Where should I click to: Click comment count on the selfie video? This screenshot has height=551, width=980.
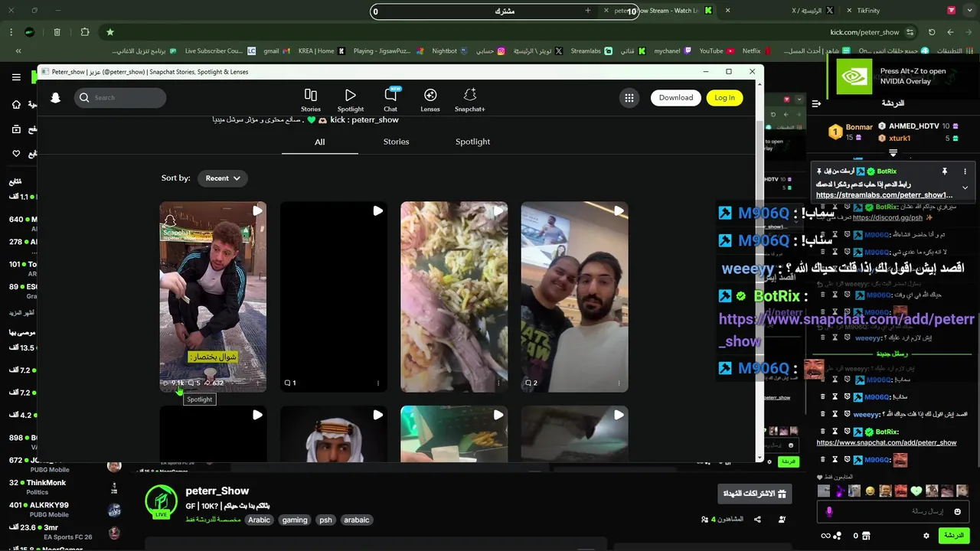coord(531,383)
